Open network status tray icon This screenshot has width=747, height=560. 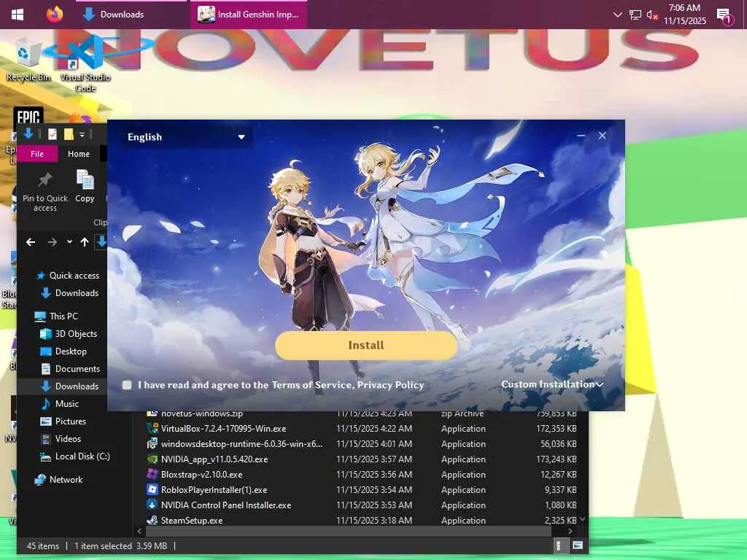point(635,15)
